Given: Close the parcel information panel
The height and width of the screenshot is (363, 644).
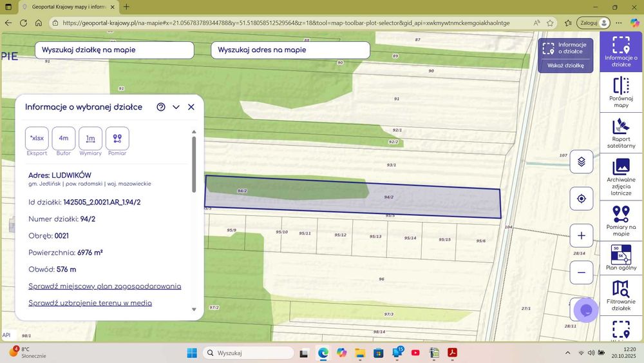Looking at the screenshot, I should (x=191, y=107).
